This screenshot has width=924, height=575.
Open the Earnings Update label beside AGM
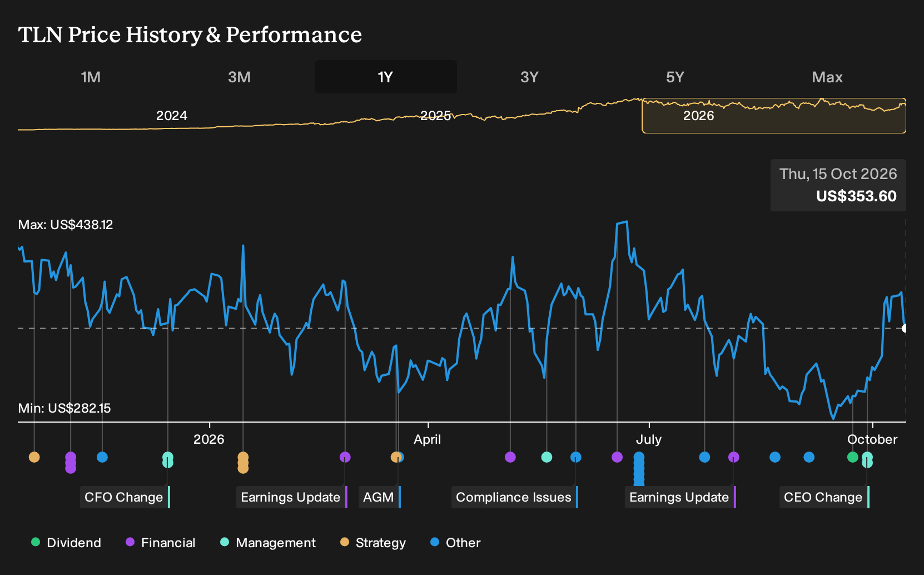pos(292,497)
